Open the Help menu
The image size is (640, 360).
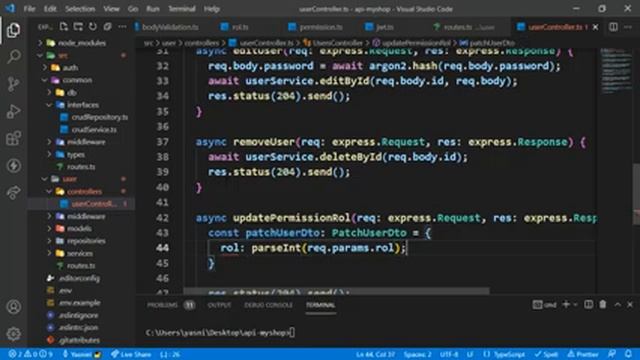tap(211, 9)
